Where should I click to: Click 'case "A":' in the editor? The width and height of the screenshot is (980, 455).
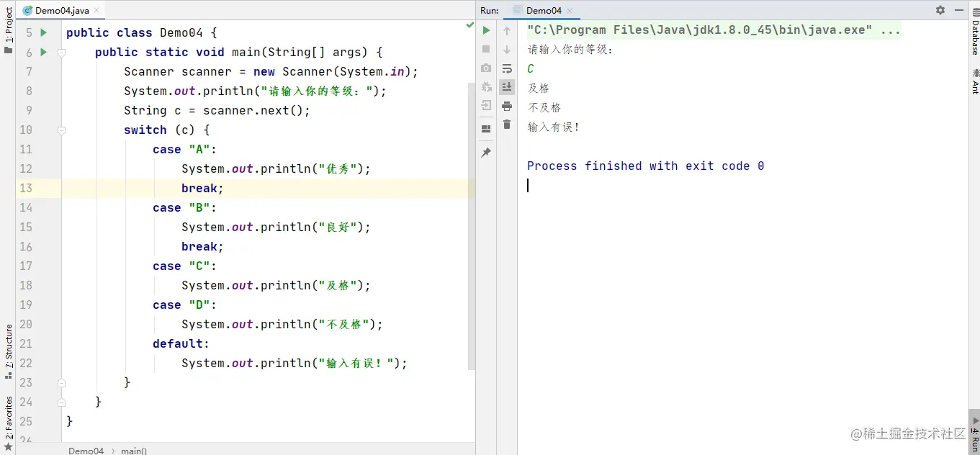(184, 149)
